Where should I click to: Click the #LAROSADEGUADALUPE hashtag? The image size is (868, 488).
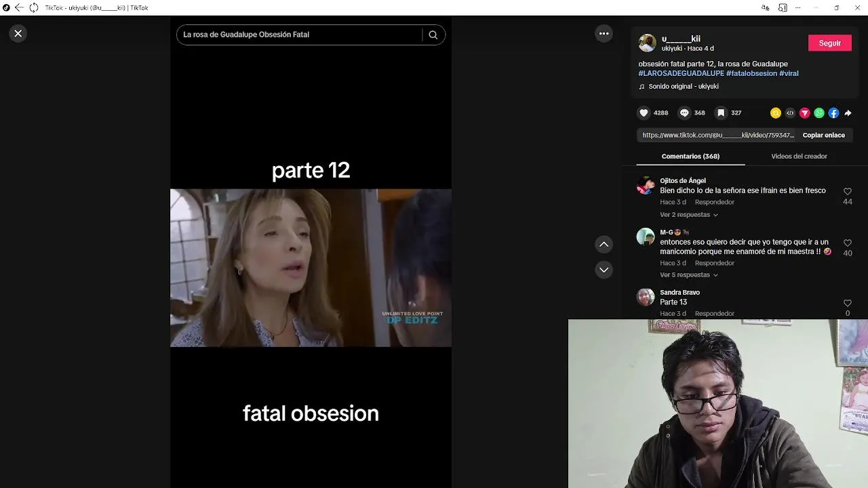[681, 73]
